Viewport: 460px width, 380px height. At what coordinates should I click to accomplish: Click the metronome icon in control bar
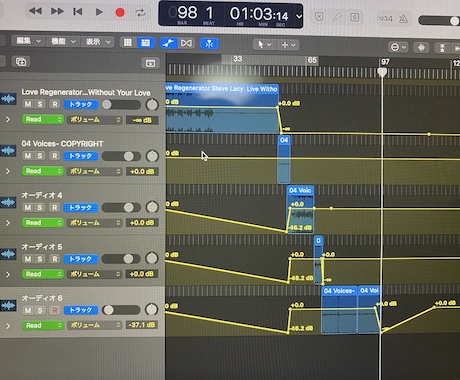point(403,19)
